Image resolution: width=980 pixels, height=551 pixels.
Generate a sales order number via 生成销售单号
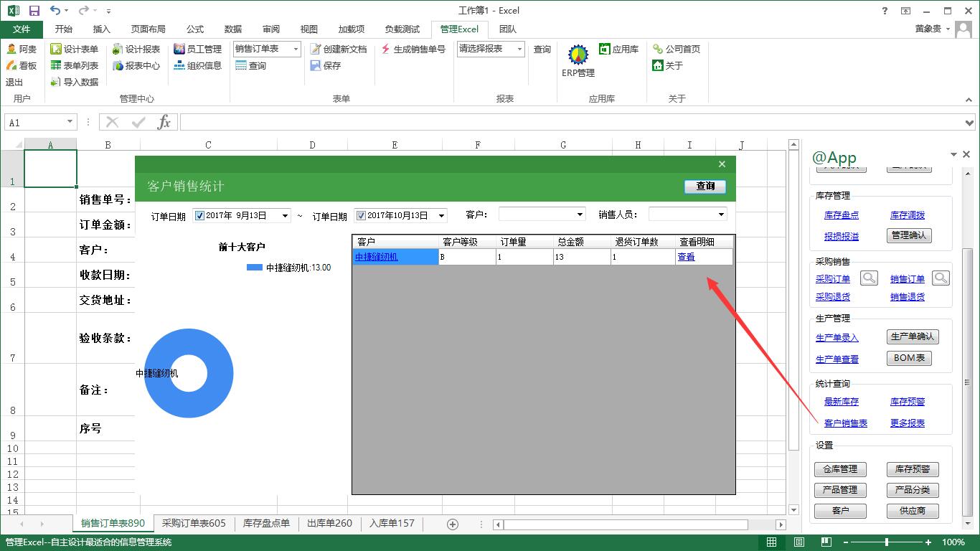pos(413,49)
